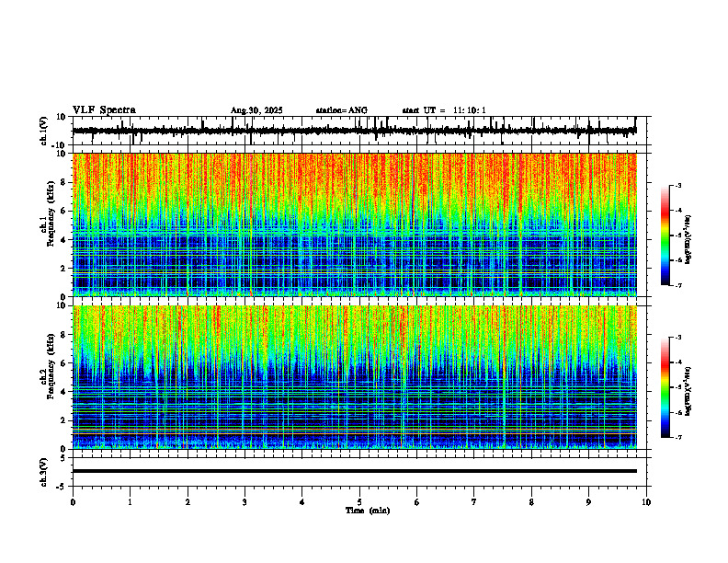
Task: Click the "9" tick on the Time axis
Action: click(588, 502)
